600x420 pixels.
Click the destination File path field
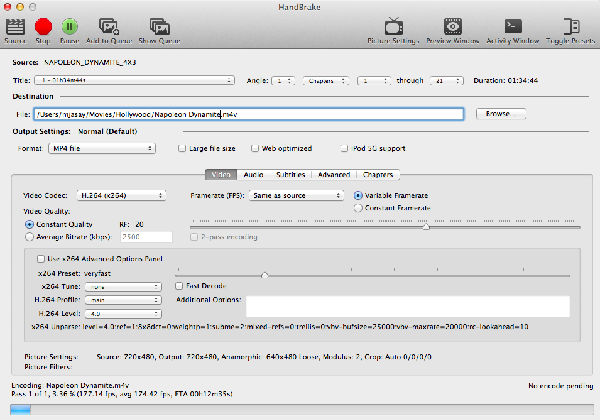click(248, 114)
